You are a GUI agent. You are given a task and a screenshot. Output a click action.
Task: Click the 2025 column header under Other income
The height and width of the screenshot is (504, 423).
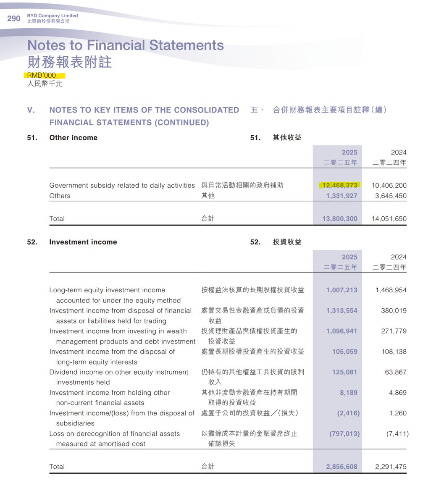pos(349,152)
